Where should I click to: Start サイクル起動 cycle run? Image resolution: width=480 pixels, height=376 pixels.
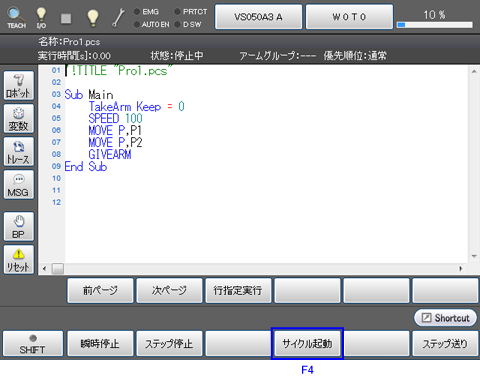click(307, 343)
